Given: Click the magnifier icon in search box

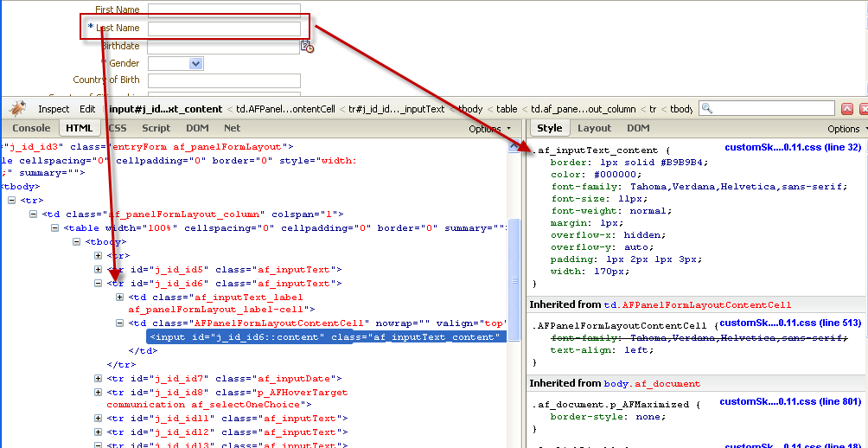Looking at the screenshot, I should coord(707,109).
